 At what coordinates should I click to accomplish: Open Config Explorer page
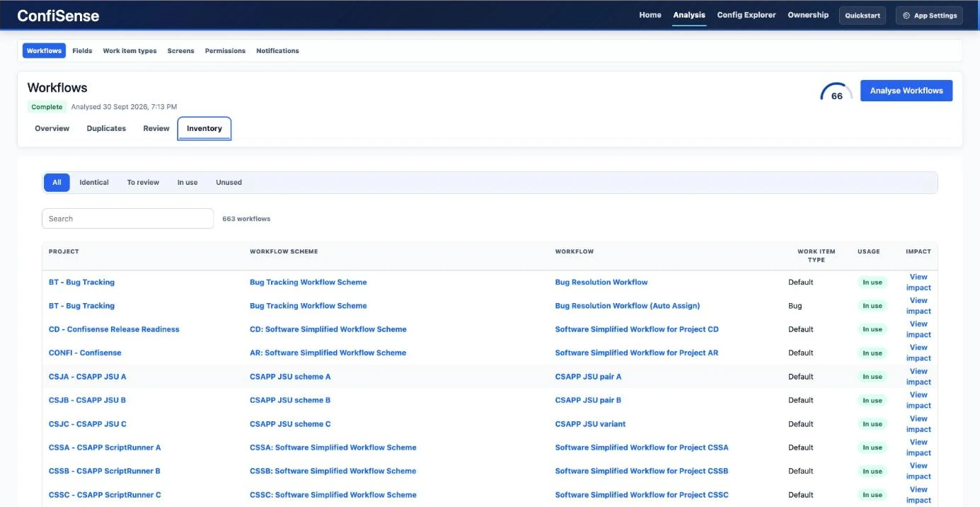click(746, 15)
